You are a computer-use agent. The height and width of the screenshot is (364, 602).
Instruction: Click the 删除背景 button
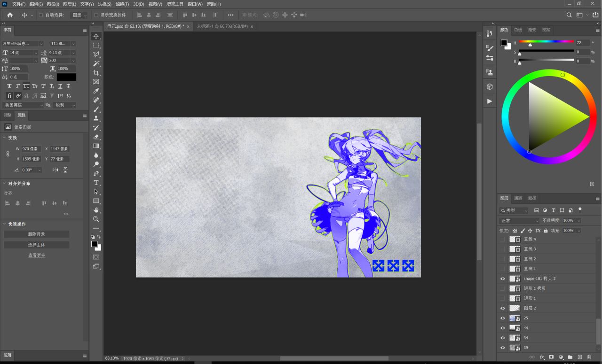(x=36, y=234)
